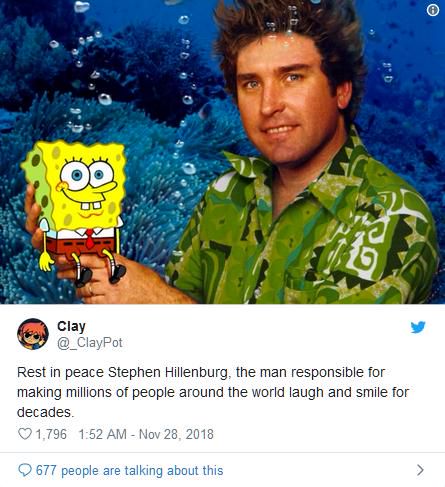This screenshot has width=445, height=487.
Task: Click the "Nov 28, 2018" date text
Action: point(176,434)
